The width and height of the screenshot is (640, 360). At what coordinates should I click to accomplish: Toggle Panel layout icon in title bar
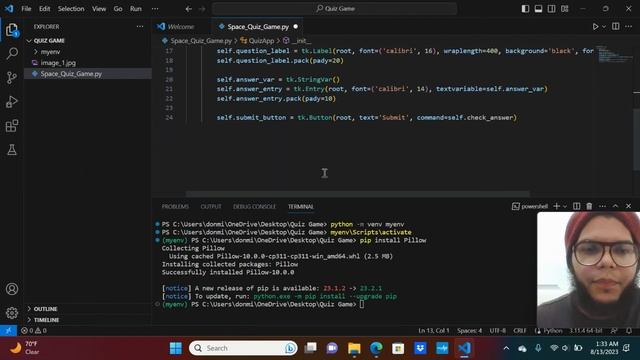pyautogui.click(x=538, y=9)
